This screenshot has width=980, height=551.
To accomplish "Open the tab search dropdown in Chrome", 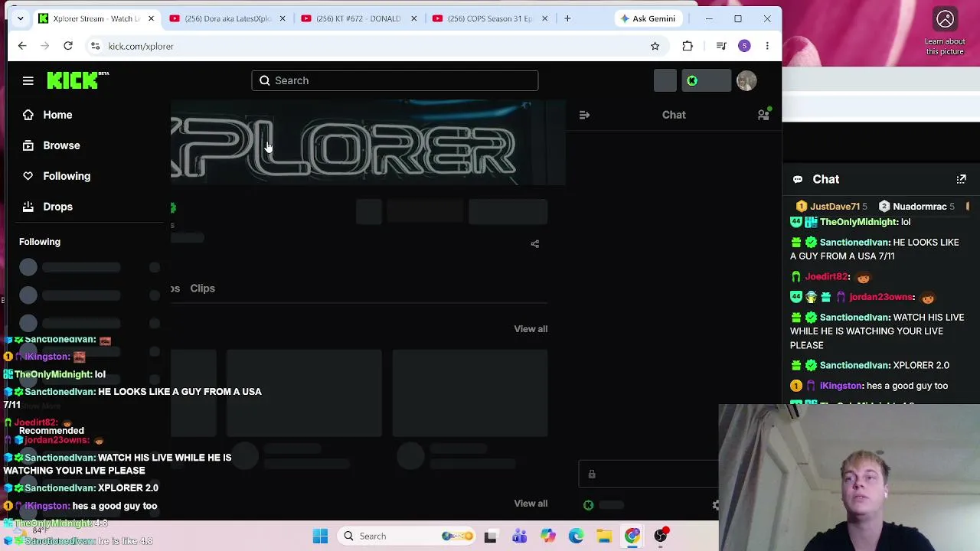I will 20,18.
